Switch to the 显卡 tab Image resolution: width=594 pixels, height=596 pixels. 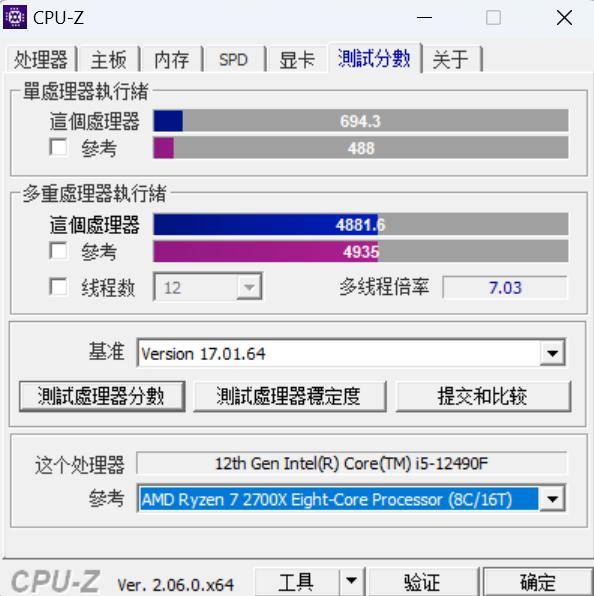[x=297, y=59]
